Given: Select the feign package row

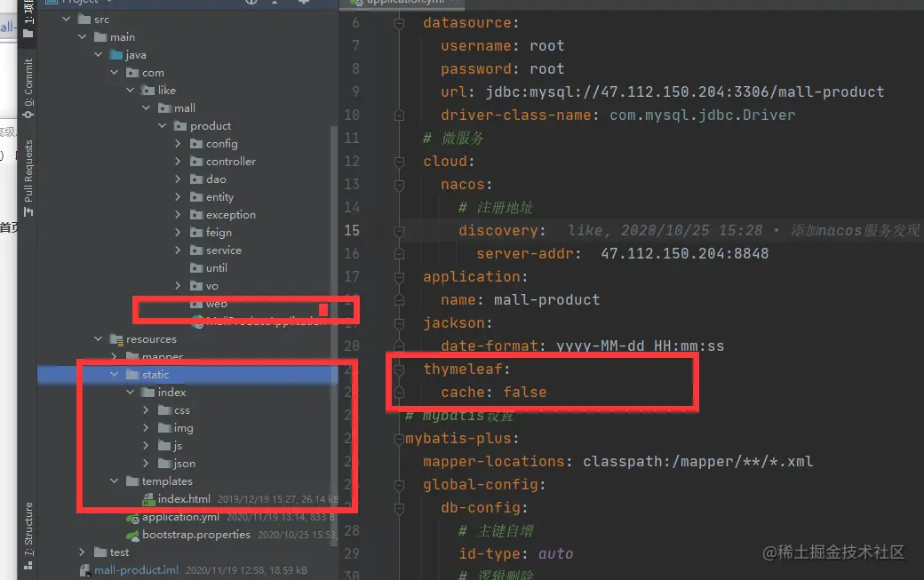Looking at the screenshot, I should tap(186, 232).
